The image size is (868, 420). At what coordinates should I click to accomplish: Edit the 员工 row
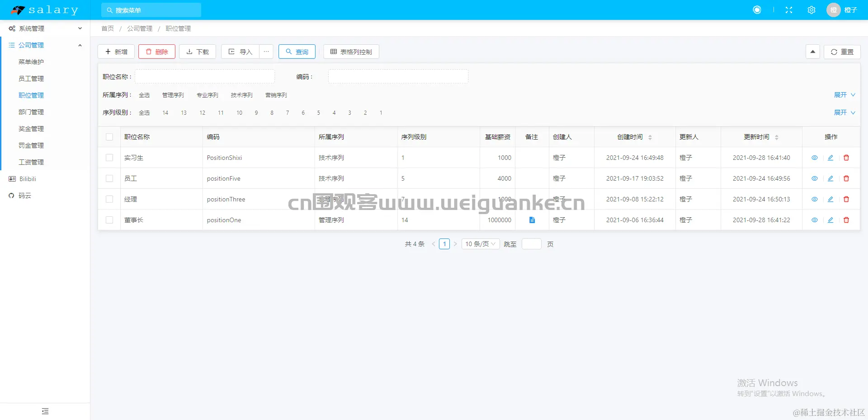[830, 178]
